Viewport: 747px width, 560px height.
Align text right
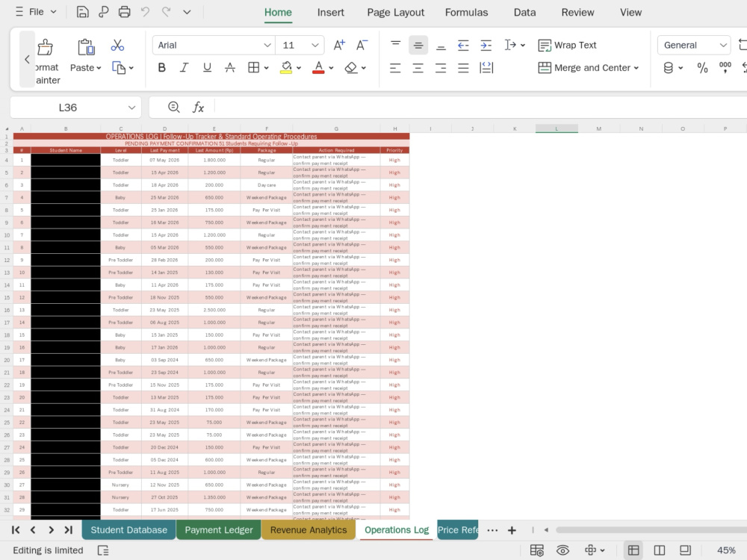click(441, 68)
